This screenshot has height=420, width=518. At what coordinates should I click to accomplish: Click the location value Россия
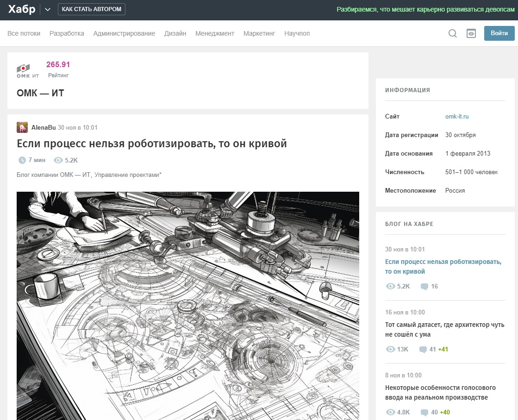click(455, 190)
